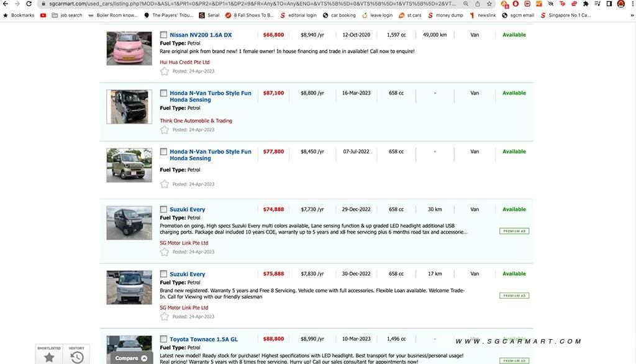
Task: Open the browsing History clock icon
Action: point(76,355)
